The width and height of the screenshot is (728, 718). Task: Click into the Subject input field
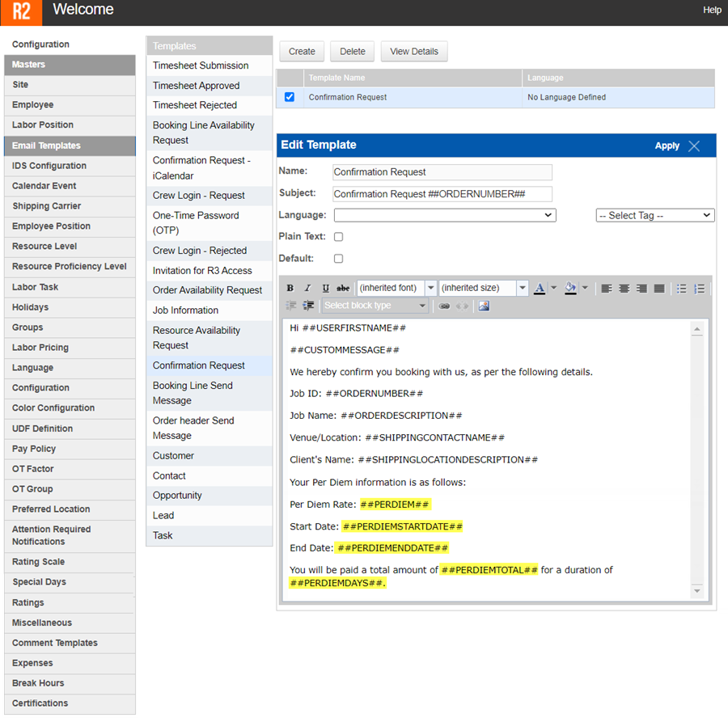tap(442, 194)
